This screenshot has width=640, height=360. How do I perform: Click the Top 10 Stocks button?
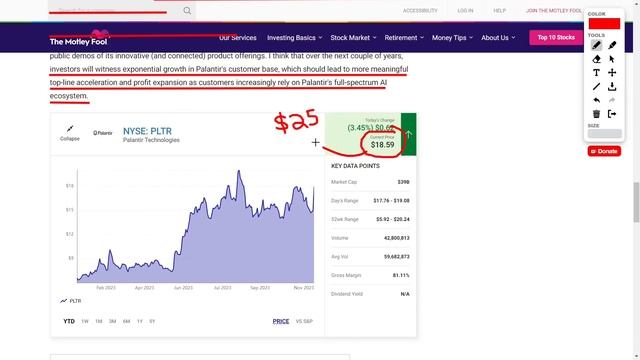coord(556,38)
